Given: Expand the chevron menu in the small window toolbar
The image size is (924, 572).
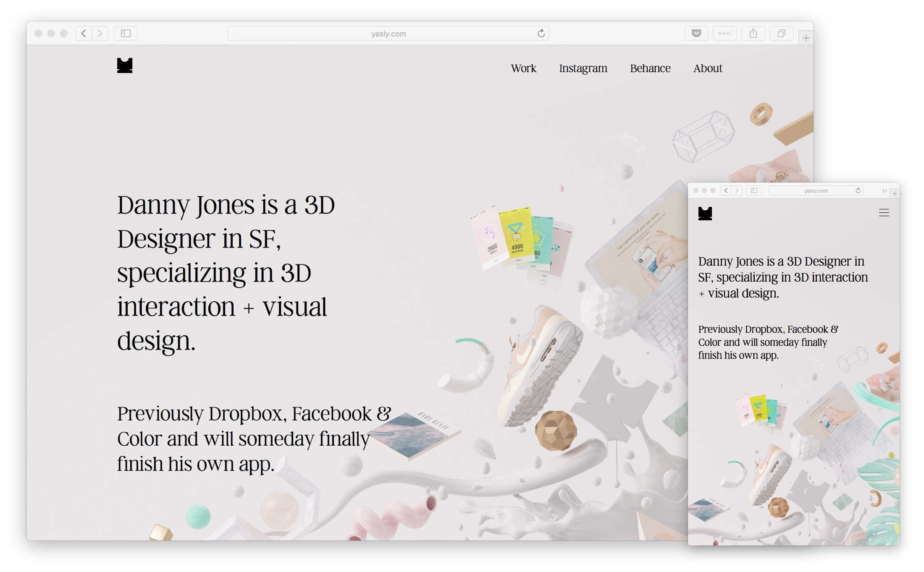Looking at the screenshot, I should pyautogui.click(x=885, y=190).
